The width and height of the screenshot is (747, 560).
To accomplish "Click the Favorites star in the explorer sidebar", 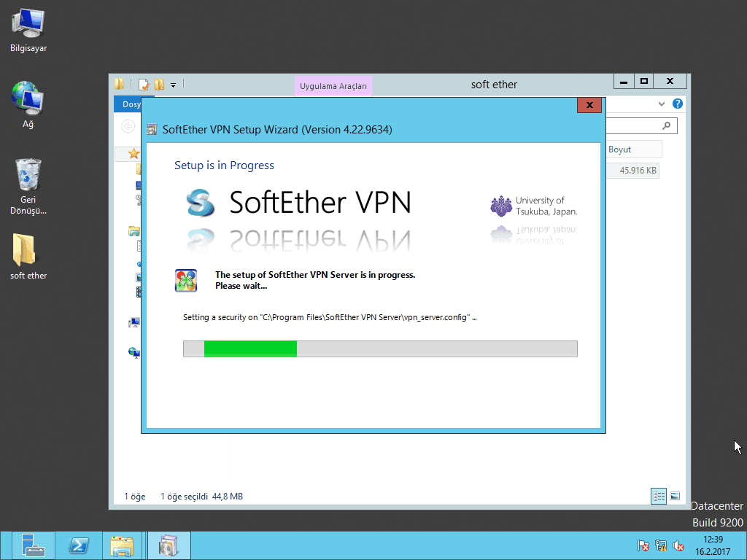I will click(134, 153).
